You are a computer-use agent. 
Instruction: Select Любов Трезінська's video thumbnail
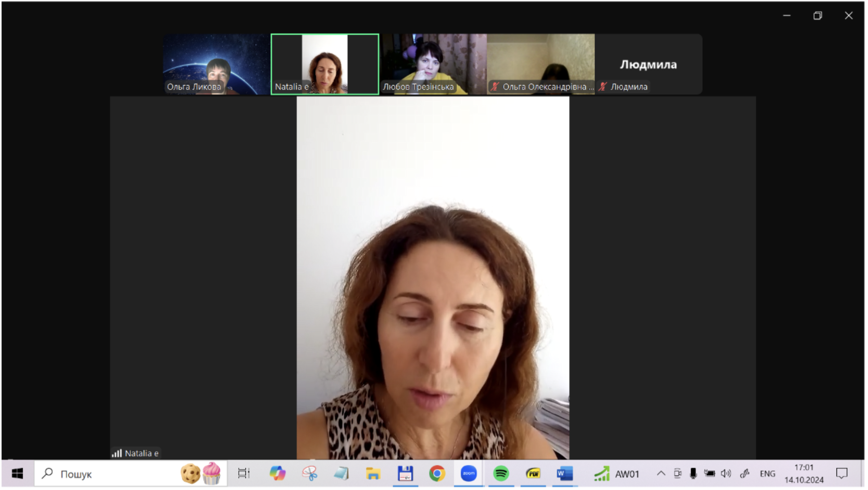(433, 64)
